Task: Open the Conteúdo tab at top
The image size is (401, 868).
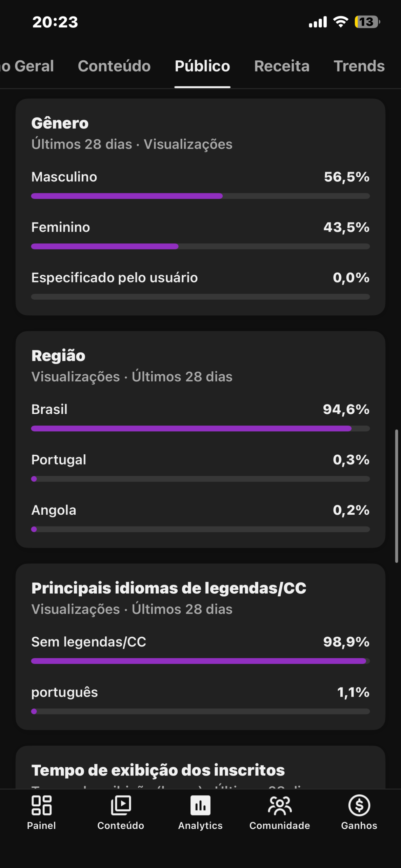Action: 114,66
